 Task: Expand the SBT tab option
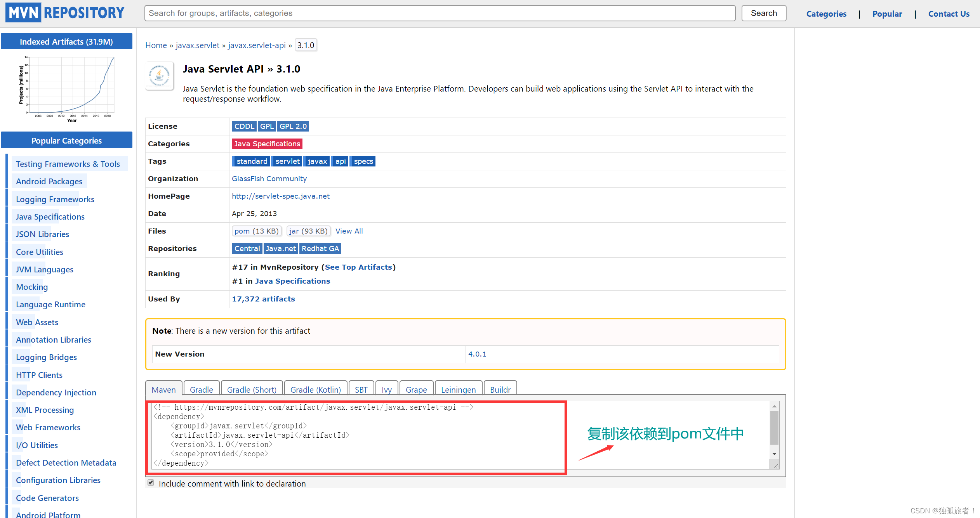pyautogui.click(x=361, y=389)
